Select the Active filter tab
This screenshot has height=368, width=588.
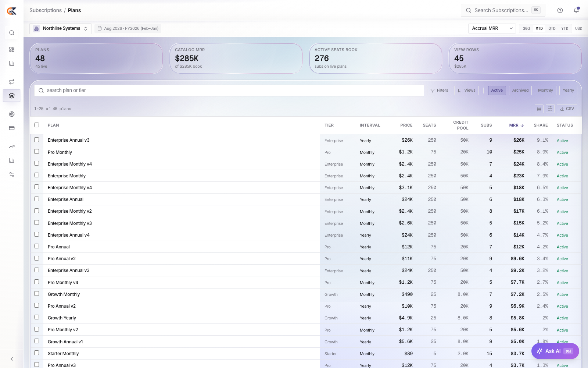point(497,91)
